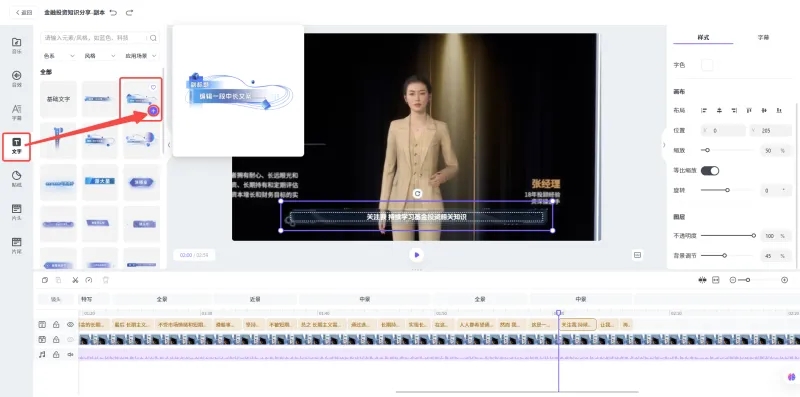
Task: Click the speed gauge icon in timeline toolbar
Action: (x=89, y=280)
